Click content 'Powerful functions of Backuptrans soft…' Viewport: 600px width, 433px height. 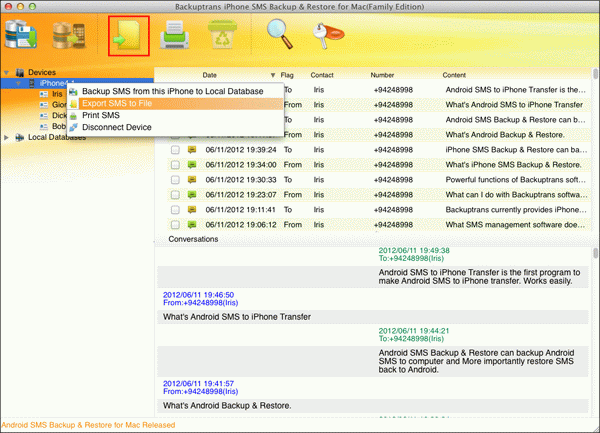pyautogui.click(x=515, y=180)
